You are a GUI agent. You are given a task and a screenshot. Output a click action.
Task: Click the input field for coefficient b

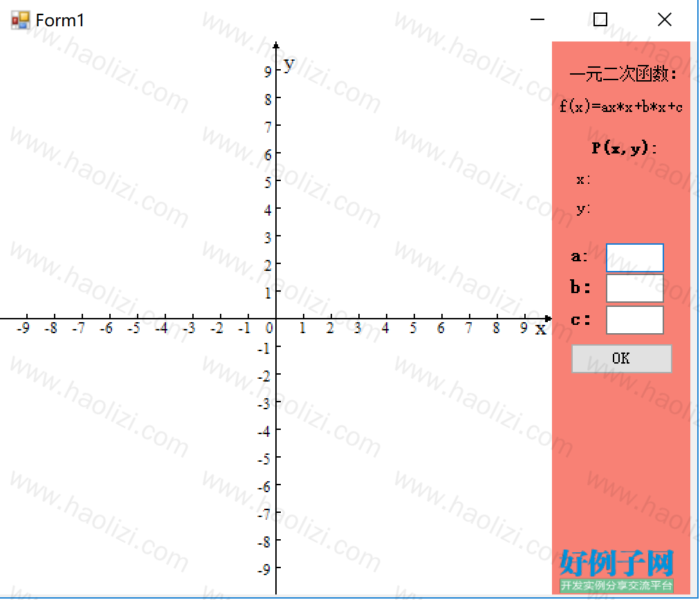[x=634, y=288]
